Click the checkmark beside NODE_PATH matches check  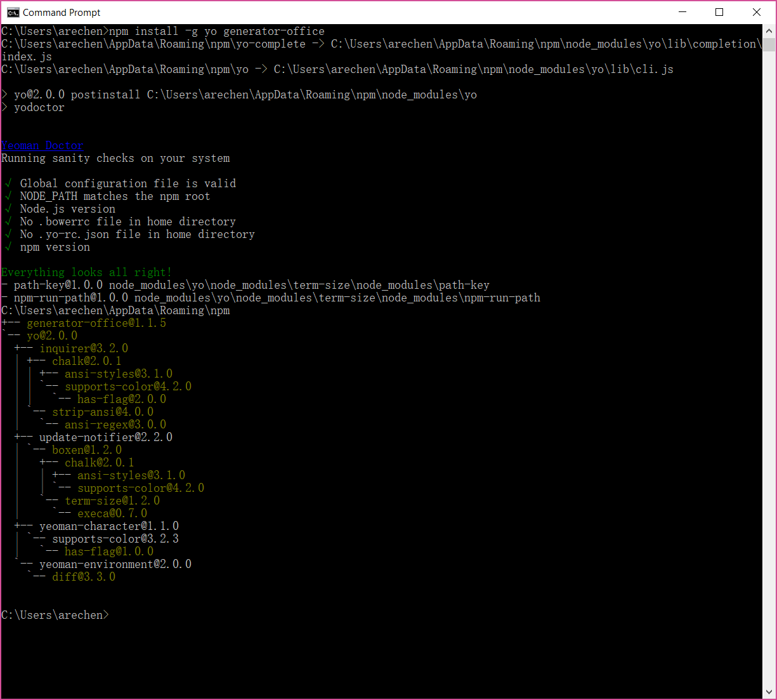pyautogui.click(x=7, y=196)
